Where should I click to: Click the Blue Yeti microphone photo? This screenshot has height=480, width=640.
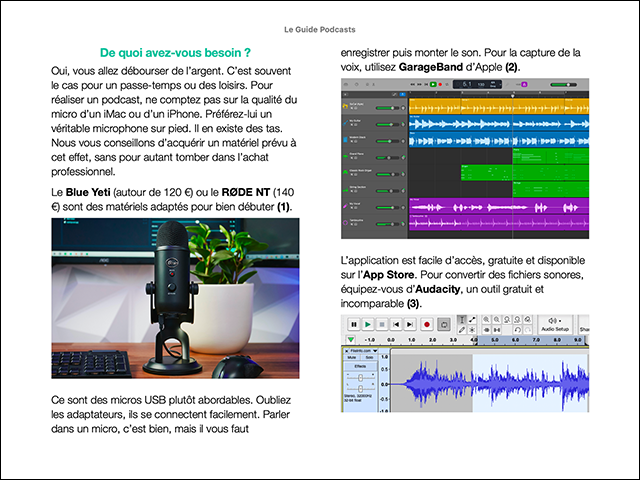[175, 299]
